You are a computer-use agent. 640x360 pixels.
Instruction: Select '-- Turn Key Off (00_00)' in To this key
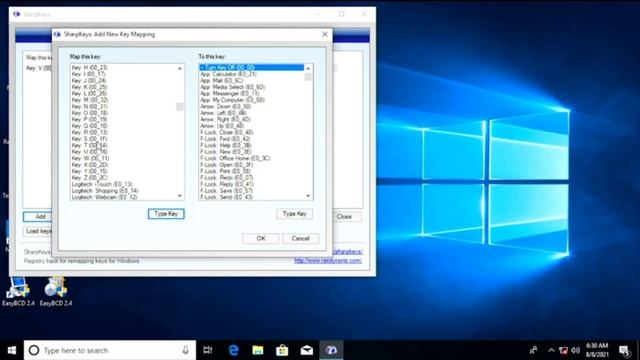click(251, 67)
